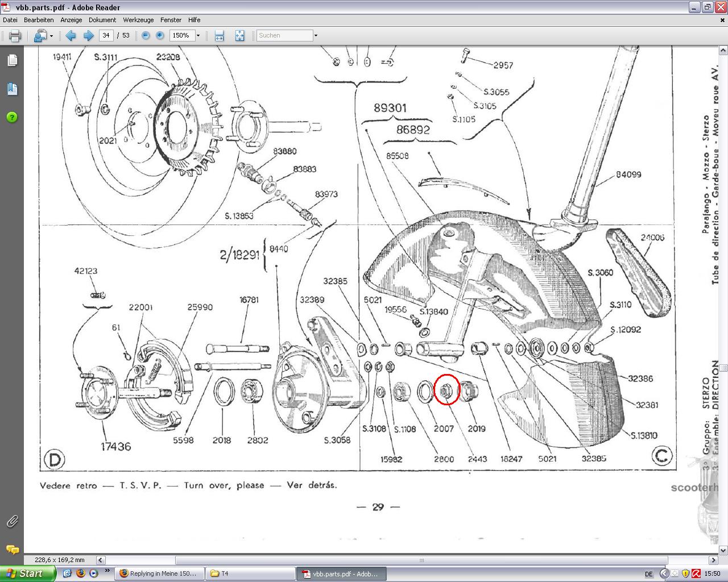This screenshot has height=582, width=728.
Task: Switch to the T4 folder taskbar button
Action: click(250, 573)
